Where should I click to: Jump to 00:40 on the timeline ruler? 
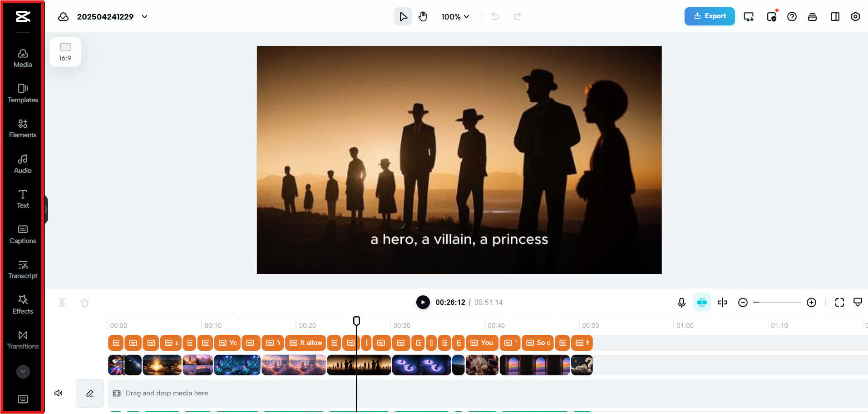[x=496, y=325]
